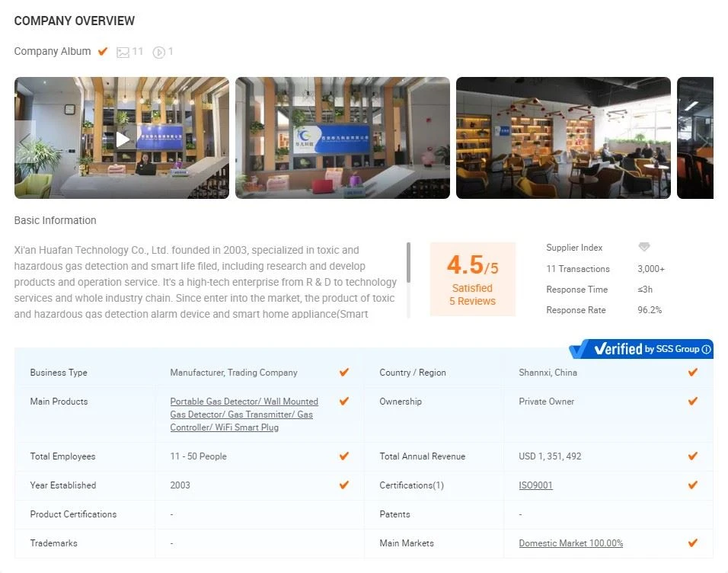
Task: Click the 'Trademarks' row label
Action: coord(54,543)
